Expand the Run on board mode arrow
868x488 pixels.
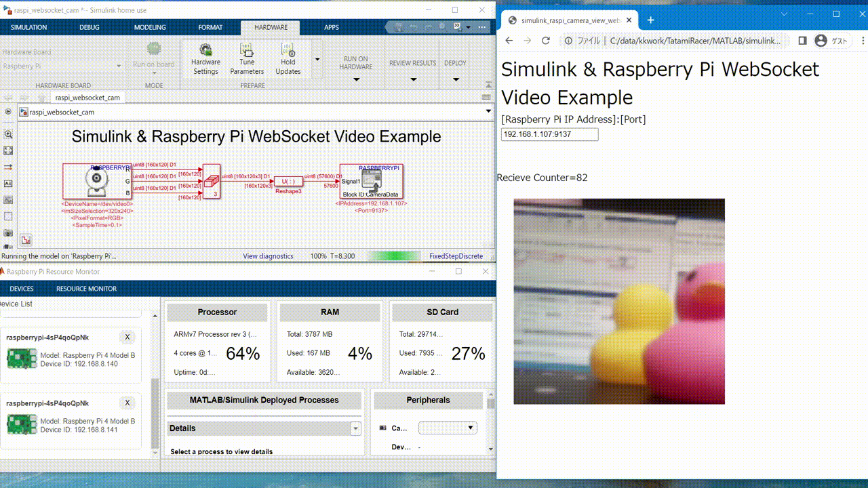click(x=154, y=74)
